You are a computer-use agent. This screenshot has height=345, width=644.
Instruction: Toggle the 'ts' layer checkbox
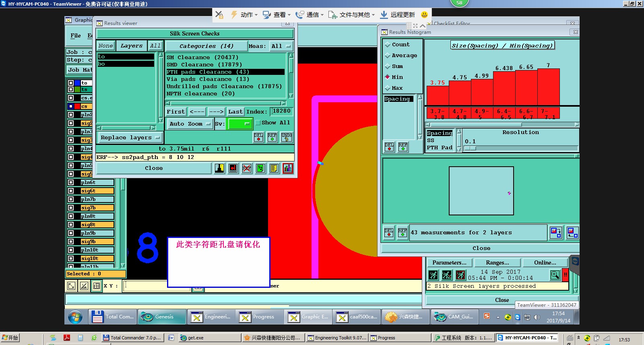71,89
